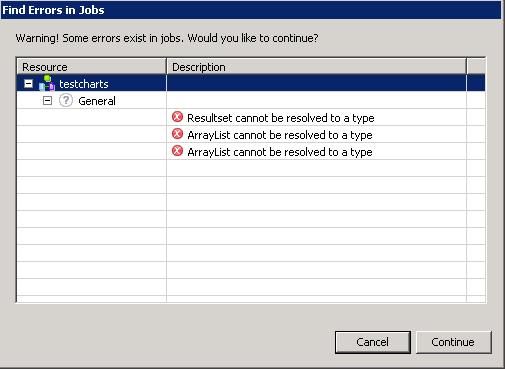Click the first empty row under the errors
The height and width of the screenshot is (369, 505).
tap(251, 168)
